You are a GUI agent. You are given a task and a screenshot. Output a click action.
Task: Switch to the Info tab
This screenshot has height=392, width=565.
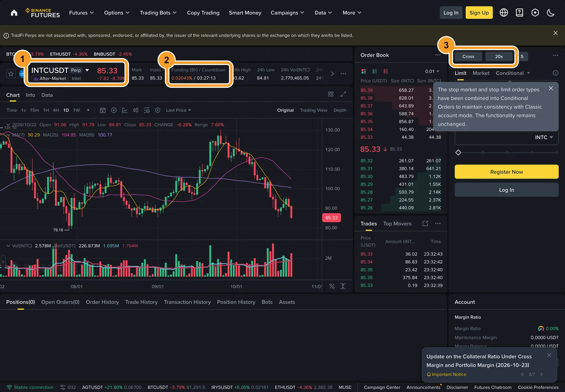(30, 95)
